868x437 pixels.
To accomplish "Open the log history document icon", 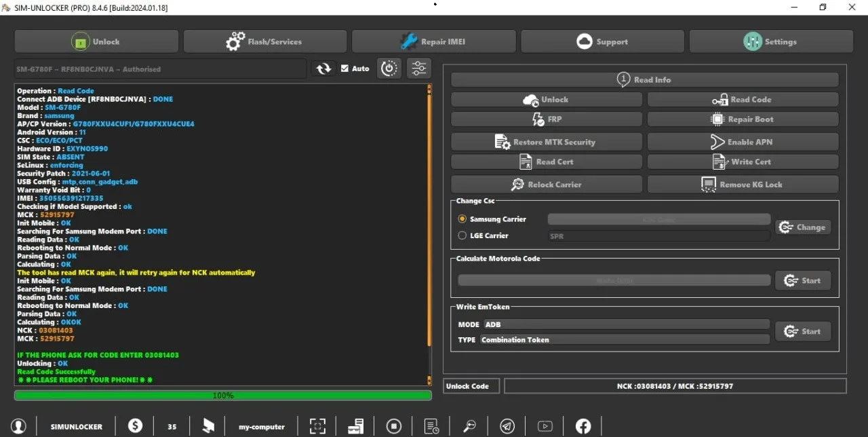I will point(431,426).
